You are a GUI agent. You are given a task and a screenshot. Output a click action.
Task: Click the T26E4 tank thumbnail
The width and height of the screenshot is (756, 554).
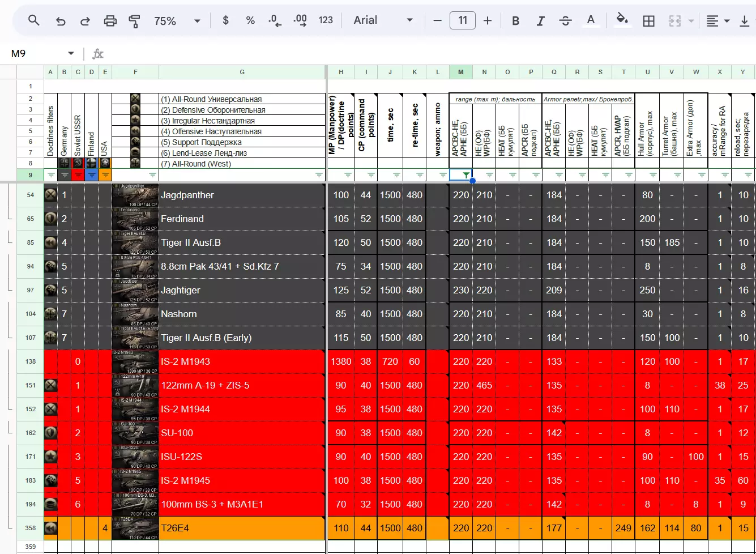(x=135, y=528)
